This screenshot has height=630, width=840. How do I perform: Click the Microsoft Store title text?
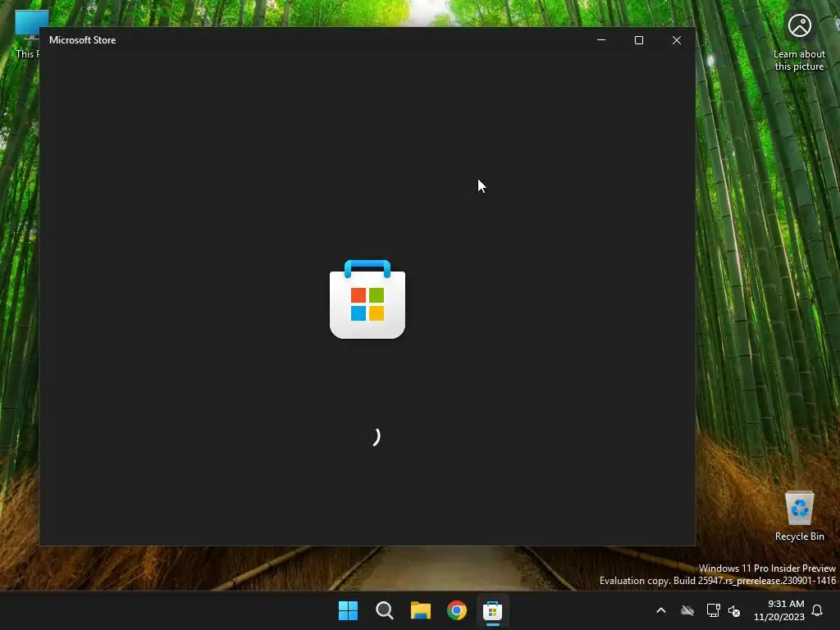tap(83, 40)
